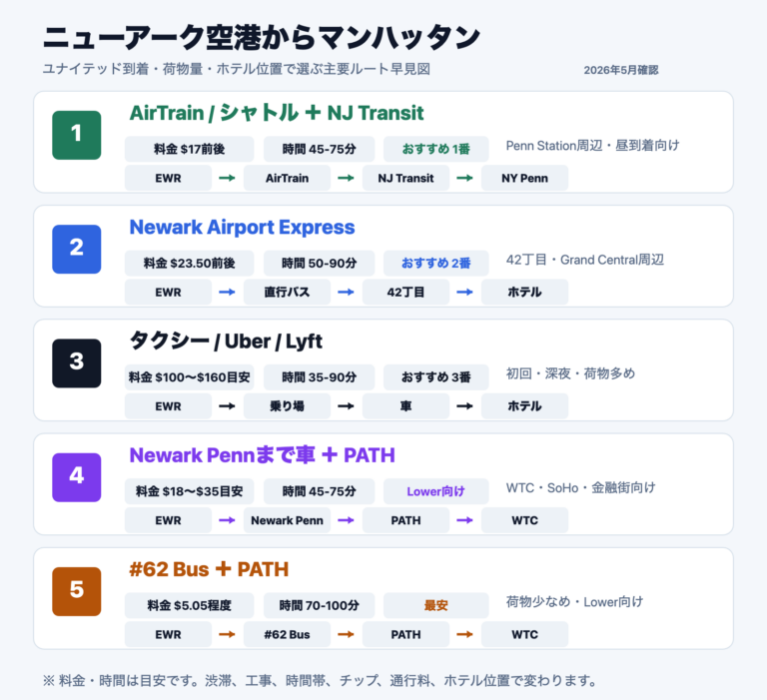This screenshot has width=767, height=700.
Task: Click ホテル chip in the Airport Express card
Action: pyautogui.click(x=525, y=292)
